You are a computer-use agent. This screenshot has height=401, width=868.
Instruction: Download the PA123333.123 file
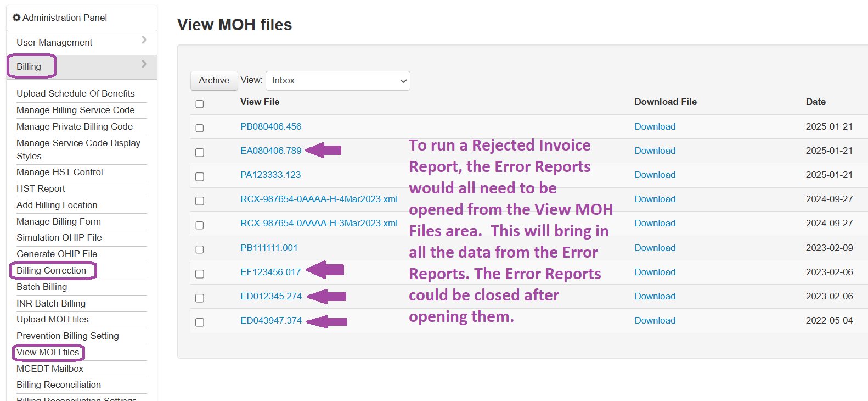(x=655, y=175)
